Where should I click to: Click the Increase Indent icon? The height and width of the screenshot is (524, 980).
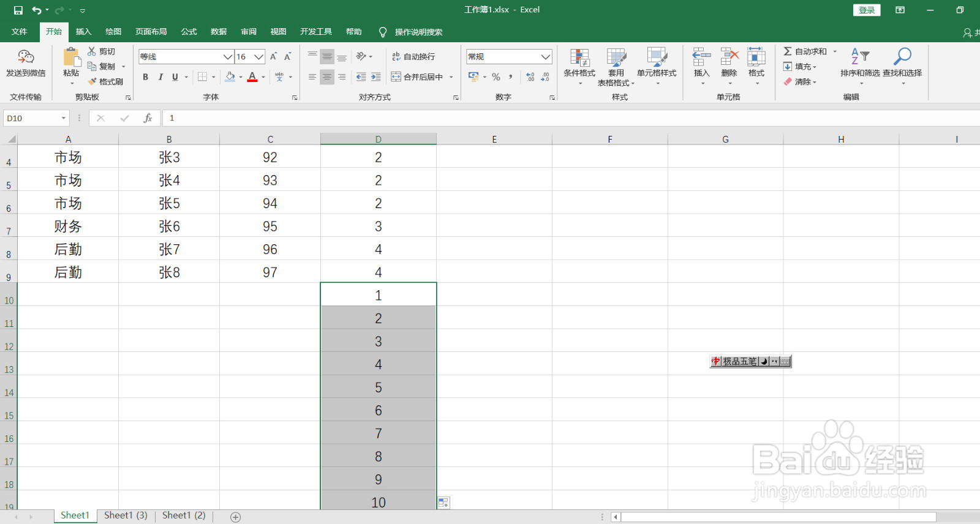[376, 77]
